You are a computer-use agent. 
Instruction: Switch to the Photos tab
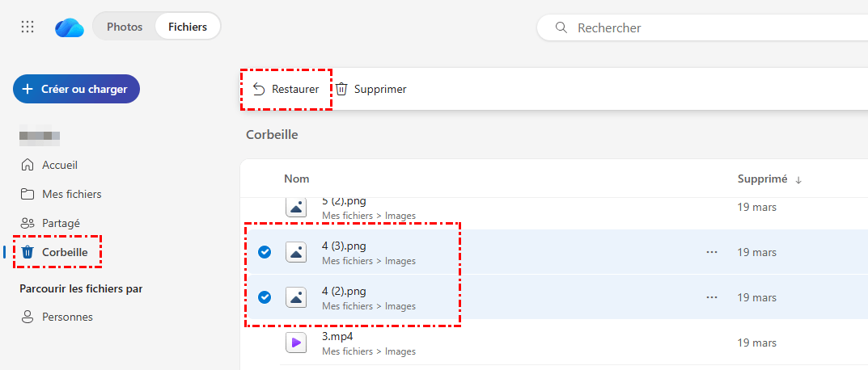(125, 27)
